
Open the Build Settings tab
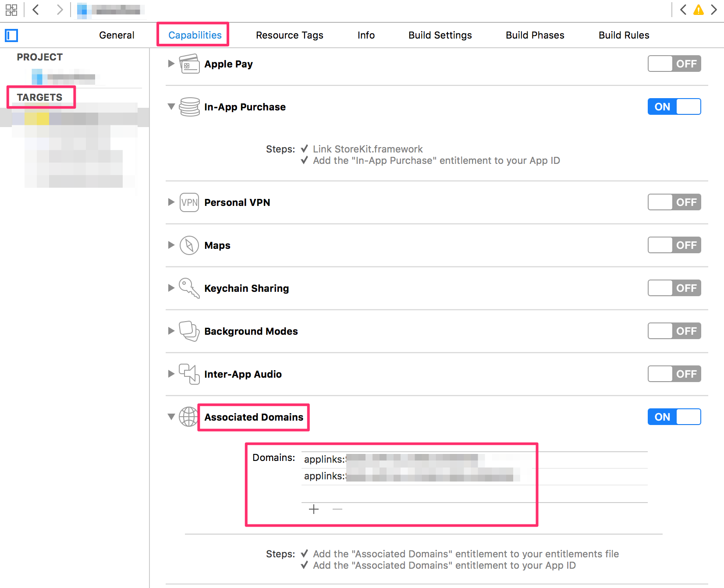[440, 35]
